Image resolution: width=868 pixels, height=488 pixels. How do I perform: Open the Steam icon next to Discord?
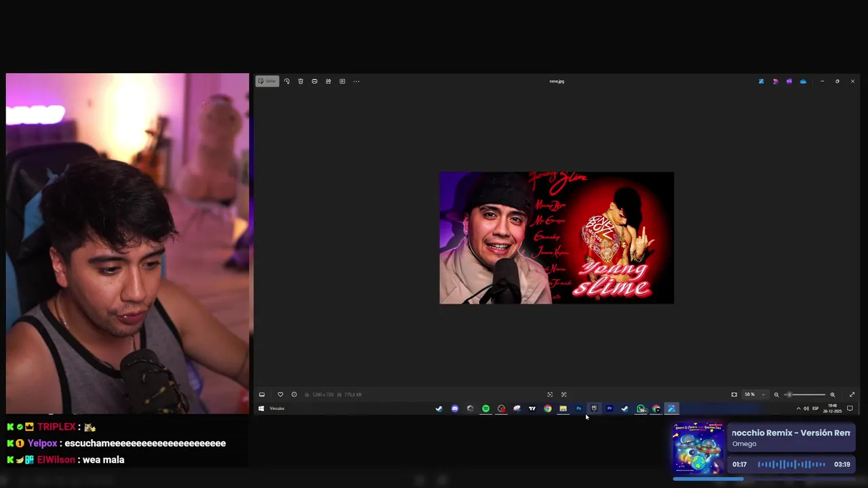click(x=439, y=409)
